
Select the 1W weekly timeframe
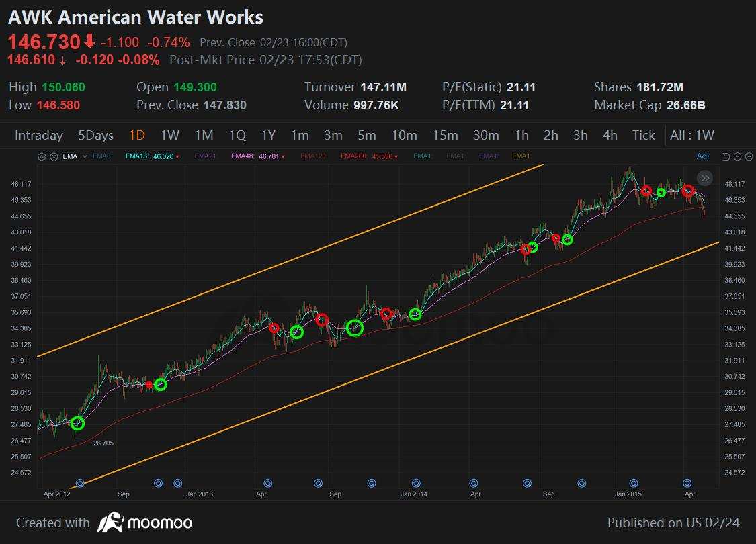click(x=170, y=136)
